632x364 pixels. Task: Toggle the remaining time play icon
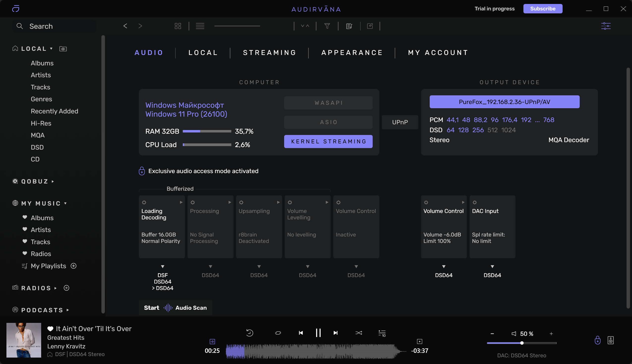(x=420, y=341)
